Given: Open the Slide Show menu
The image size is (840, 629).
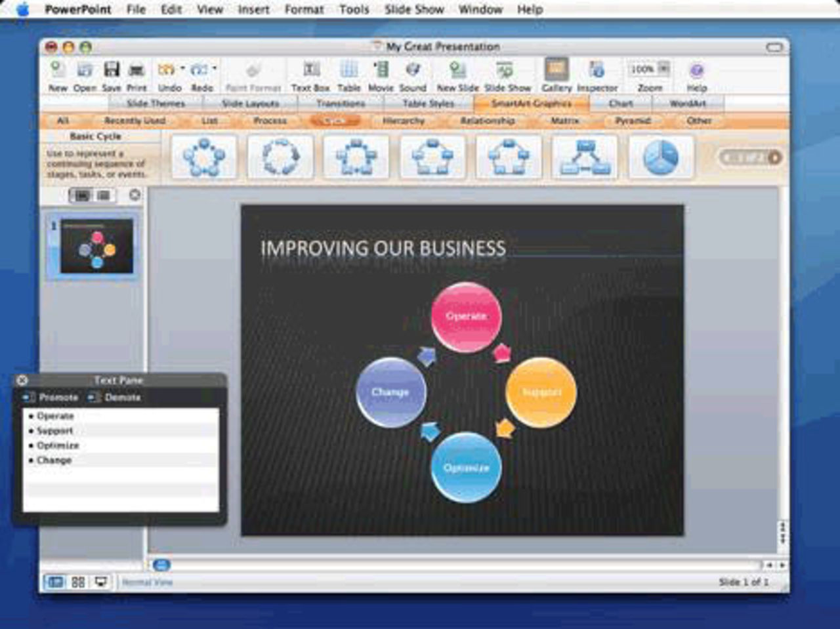Looking at the screenshot, I should (x=413, y=9).
